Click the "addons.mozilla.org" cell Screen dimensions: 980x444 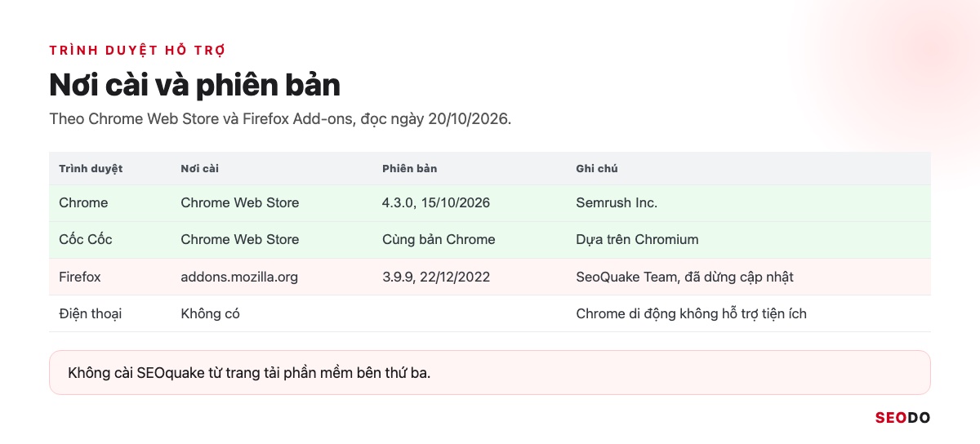click(x=239, y=277)
